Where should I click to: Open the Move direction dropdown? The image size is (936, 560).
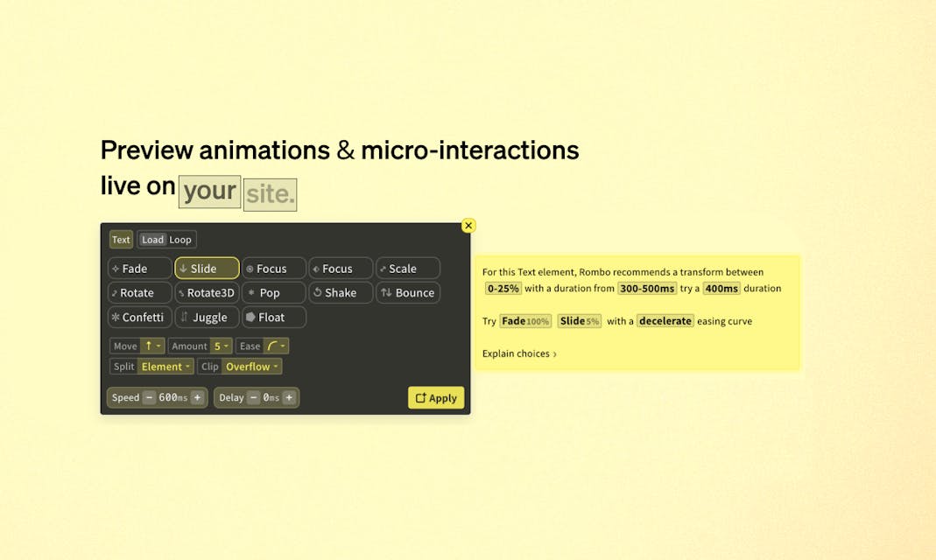(152, 346)
